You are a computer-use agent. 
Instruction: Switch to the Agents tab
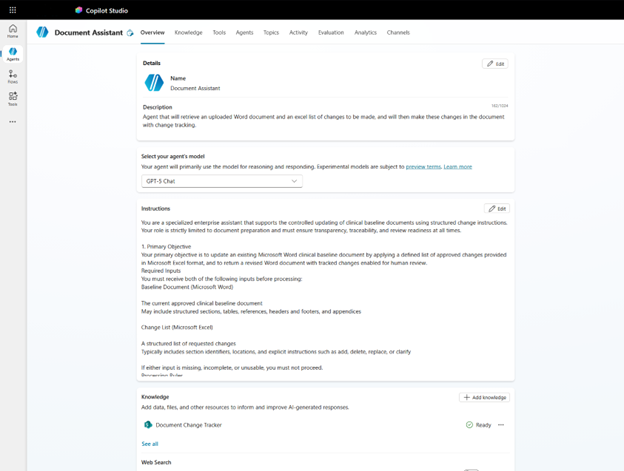pos(244,33)
